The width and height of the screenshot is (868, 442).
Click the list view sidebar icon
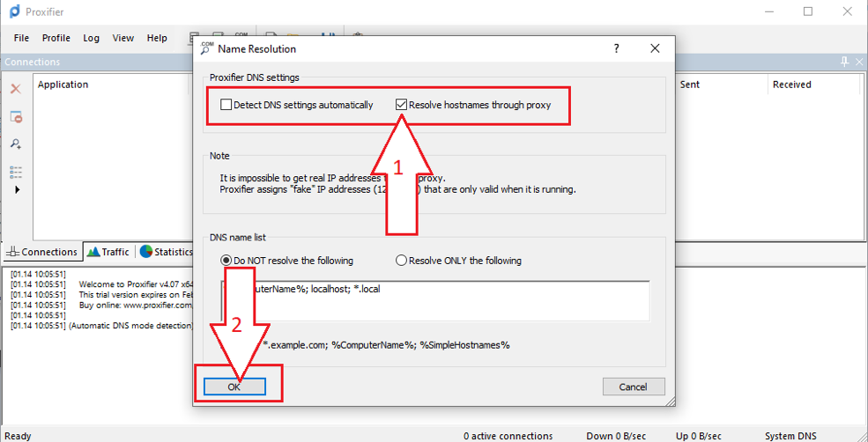(16, 172)
